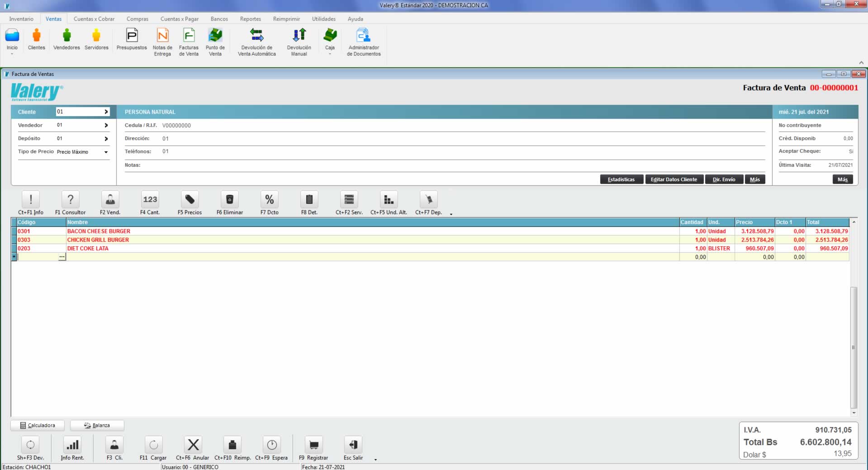
Task: Expand more bottom toolbar options arrow
Action: point(375,460)
